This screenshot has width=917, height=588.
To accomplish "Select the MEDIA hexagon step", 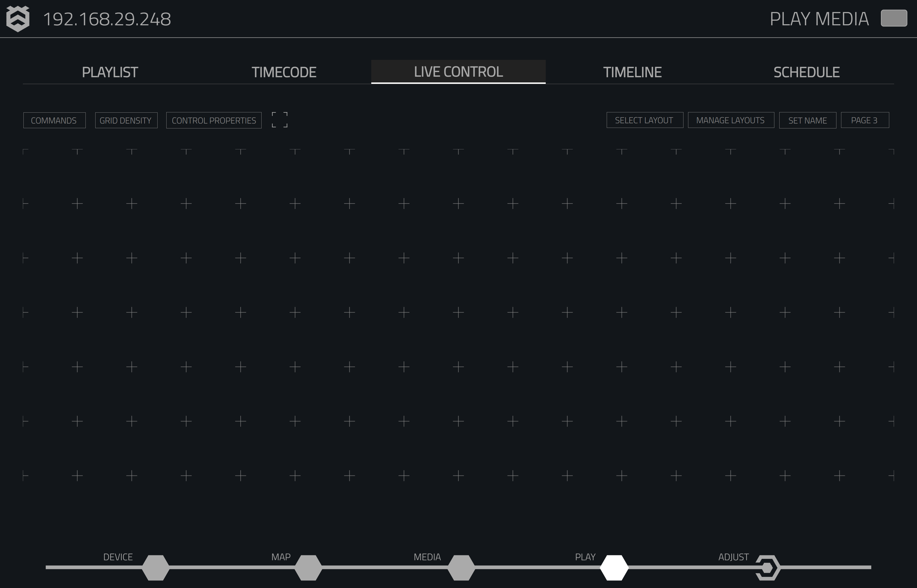I will pos(461,568).
